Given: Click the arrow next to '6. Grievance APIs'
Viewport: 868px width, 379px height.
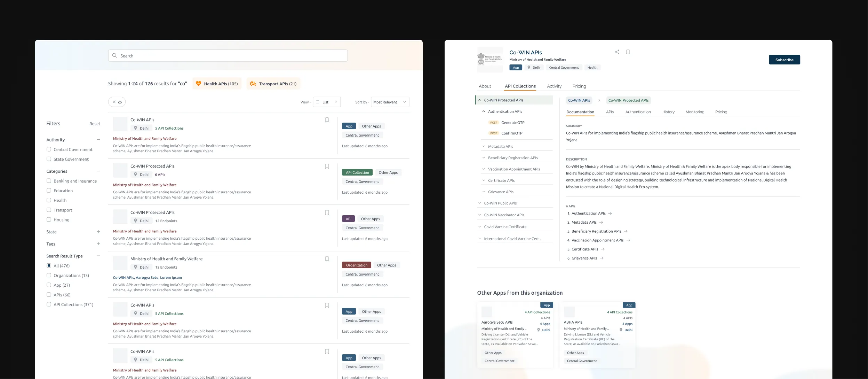Looking at the screenshot, I should 602,258.
